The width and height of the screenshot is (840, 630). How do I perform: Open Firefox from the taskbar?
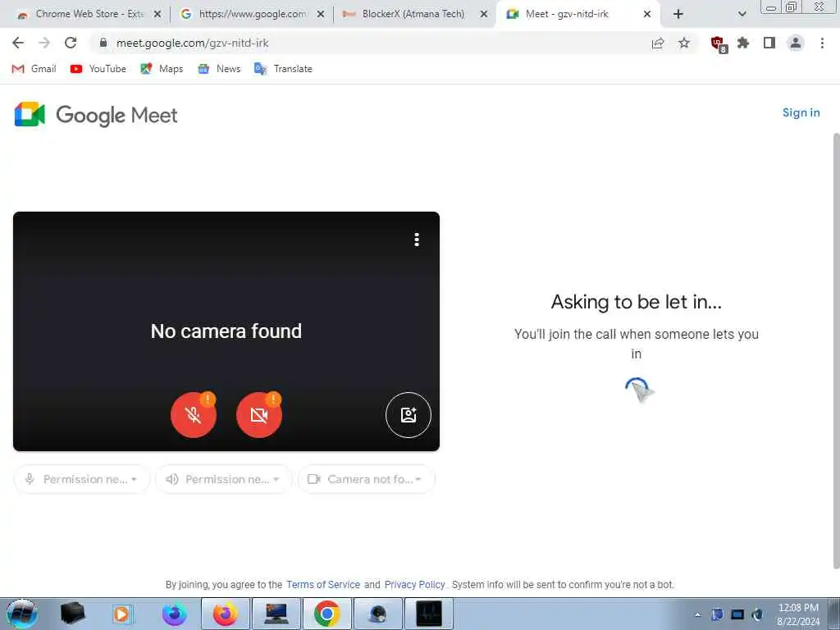coord(225,614)
